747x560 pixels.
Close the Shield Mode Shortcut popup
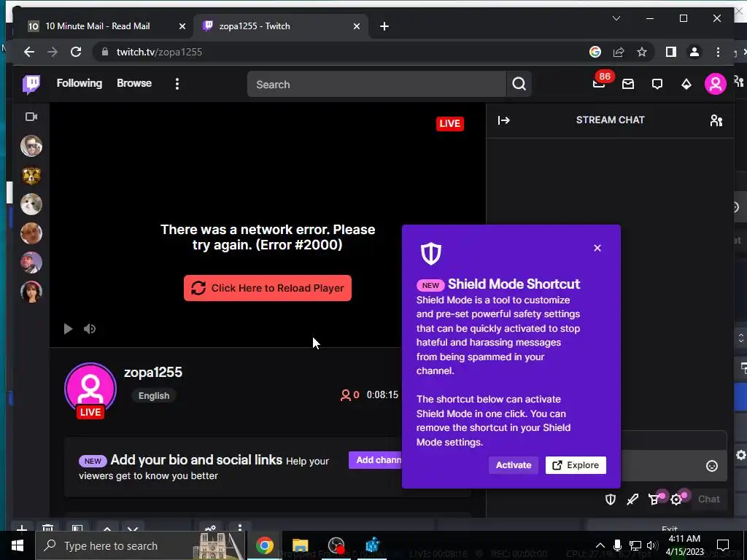click(597, 248)
